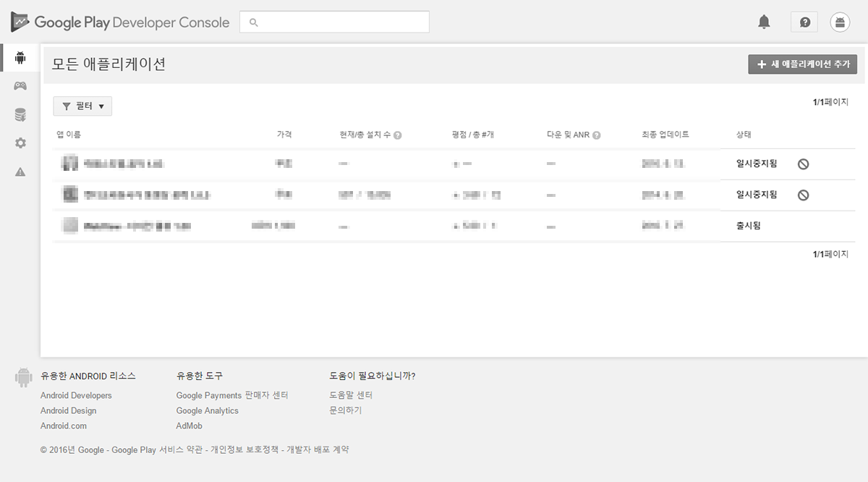Select the all applications Android icon
868x482 pixels.
(x=20, y=56)
